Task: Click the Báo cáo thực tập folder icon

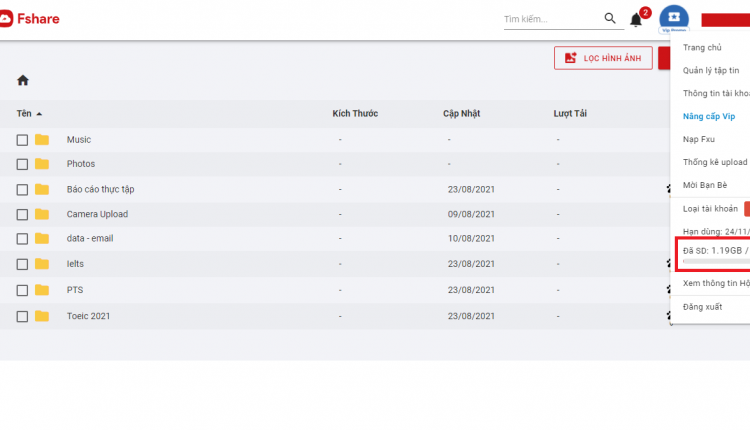Action: [x=42, y=189]
